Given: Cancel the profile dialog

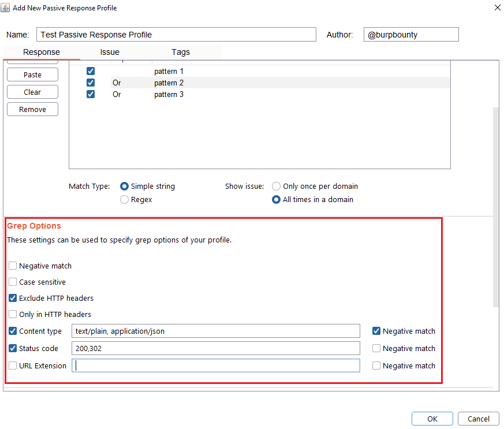Looking at the screenshot, I should 478,419.
